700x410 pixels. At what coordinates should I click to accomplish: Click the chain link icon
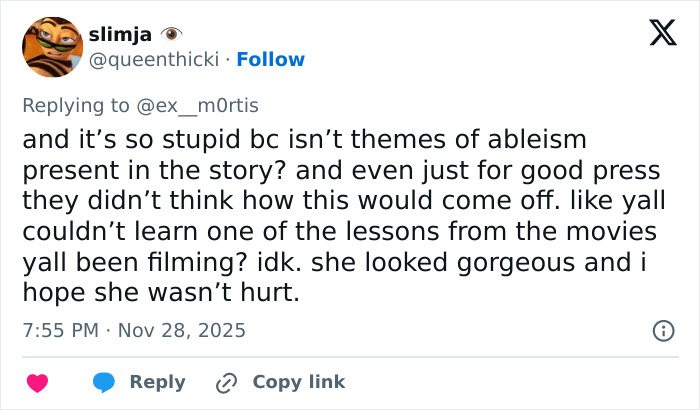point(227,383)
